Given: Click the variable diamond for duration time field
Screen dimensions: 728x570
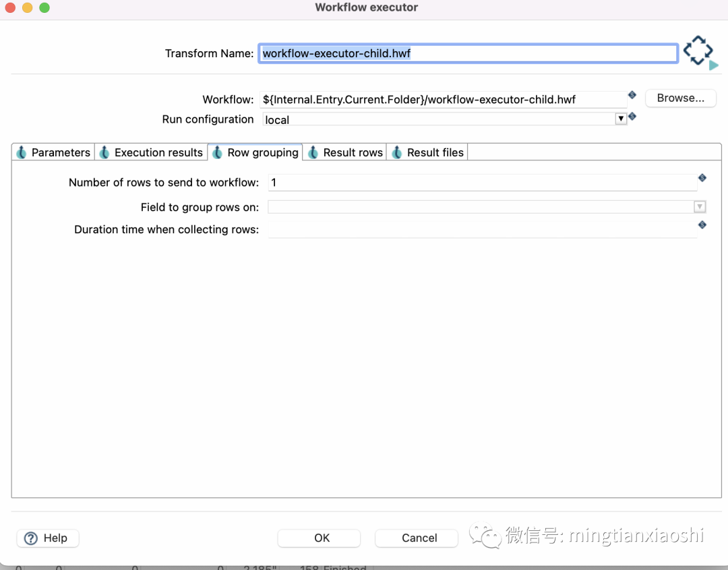Looking at the screenshot, I should (x=702, y=225).
